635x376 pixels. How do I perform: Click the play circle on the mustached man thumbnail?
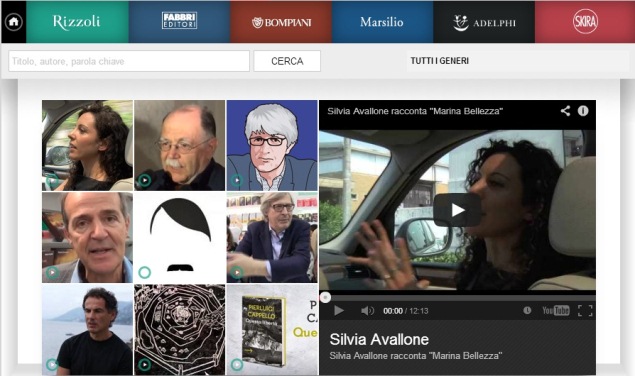(145, 180)
